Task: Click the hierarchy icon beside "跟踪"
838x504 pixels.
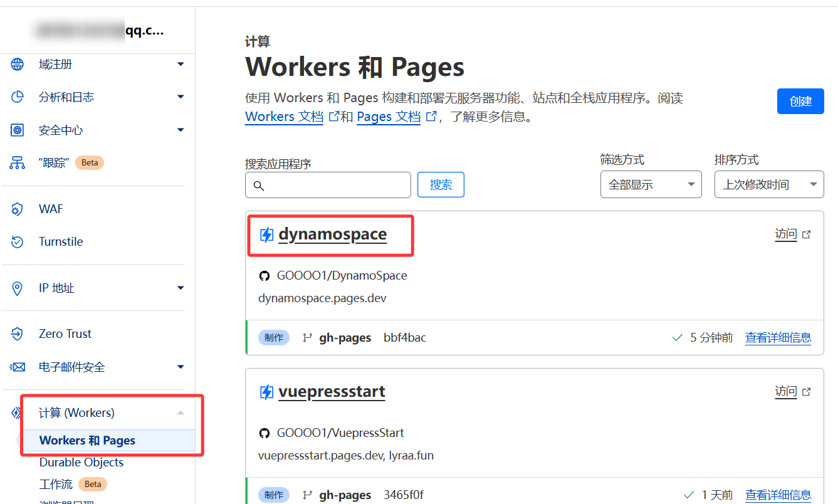Action: click(x=18, y=162)
